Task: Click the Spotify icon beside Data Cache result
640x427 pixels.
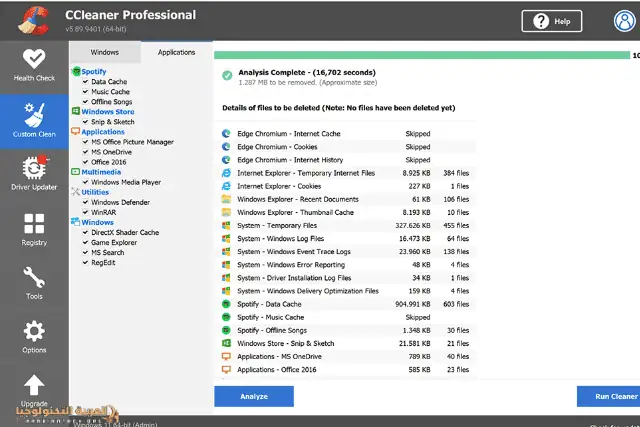Action: point(226,304)
